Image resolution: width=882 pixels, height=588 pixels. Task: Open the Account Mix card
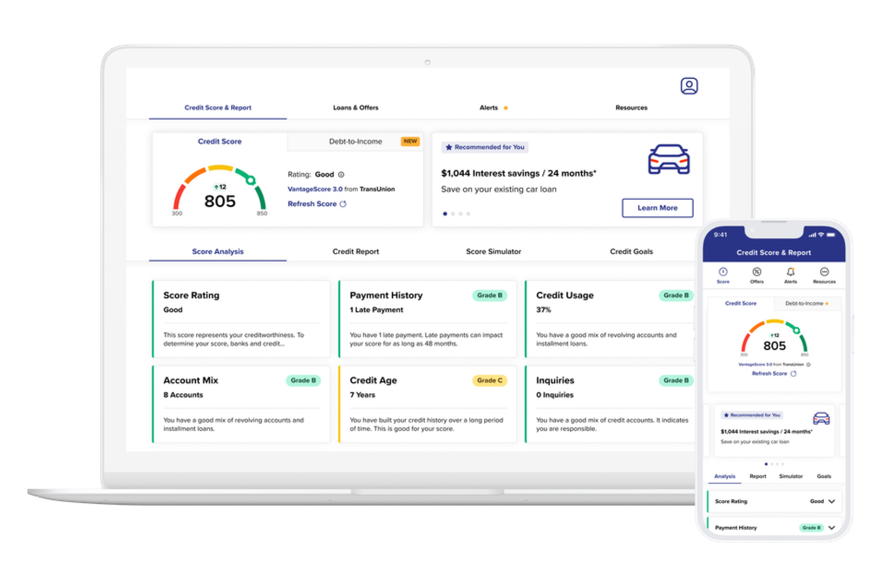click(x=241, y=404)
